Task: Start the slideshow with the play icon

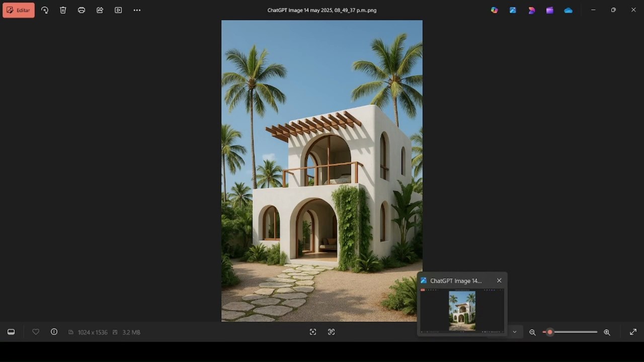Action: click(118, 10)
